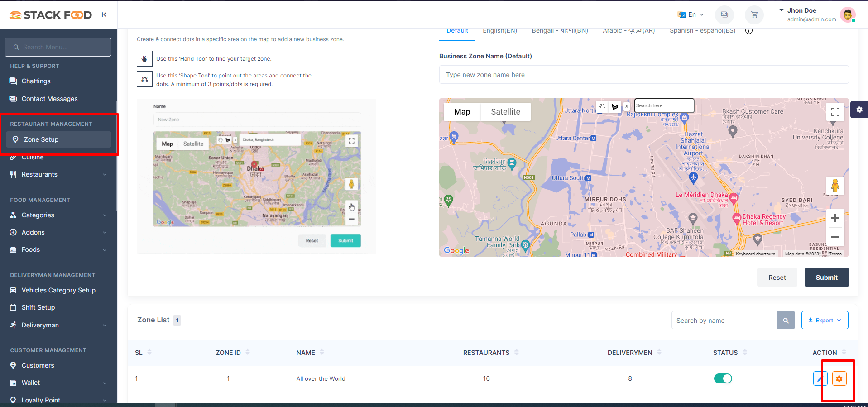Zoom out on the large map
Image resolution: width=868 pixels, height=407 pixels.
tap(835, 237)
